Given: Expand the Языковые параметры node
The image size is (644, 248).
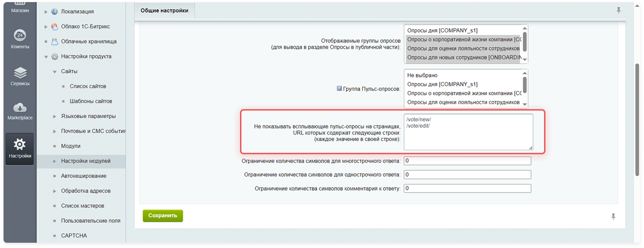Looking at the screenshot, I should point(55,116).
